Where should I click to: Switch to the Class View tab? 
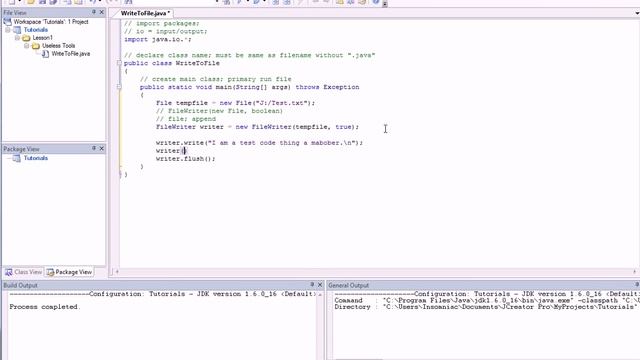[23, 272]
